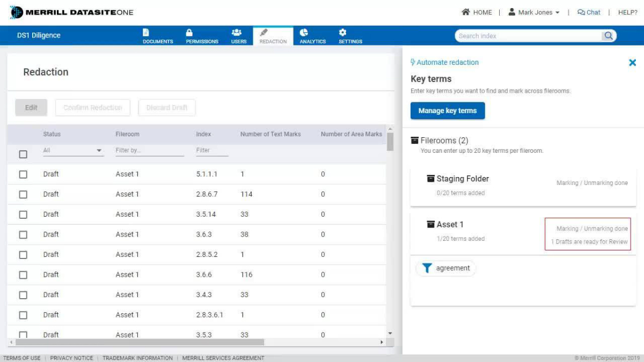The width and height of the screenshot is (644, 362).
Task: Click the 114 text marks cell
Action: [246, 194]
